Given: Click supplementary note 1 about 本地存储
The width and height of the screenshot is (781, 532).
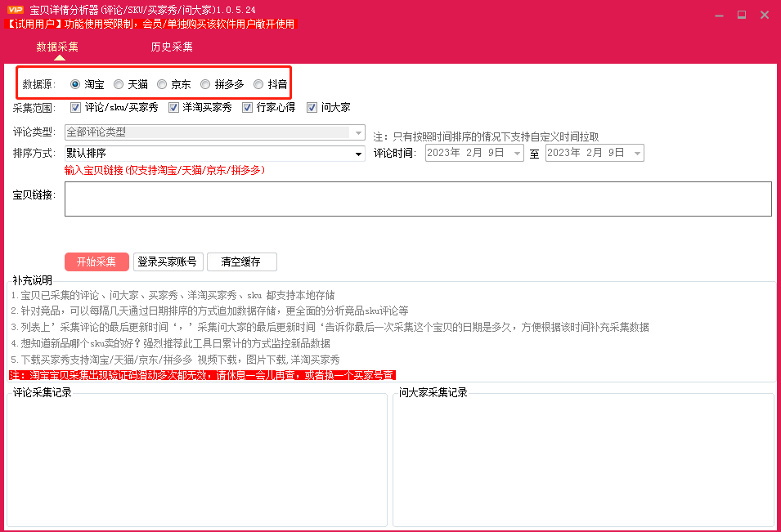Looking at the screenshot, I should tap(173, 296).
